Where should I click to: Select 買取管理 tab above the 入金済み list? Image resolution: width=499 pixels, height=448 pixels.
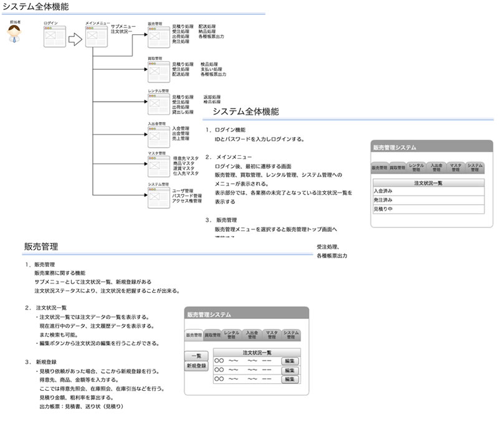click(397, 168)
